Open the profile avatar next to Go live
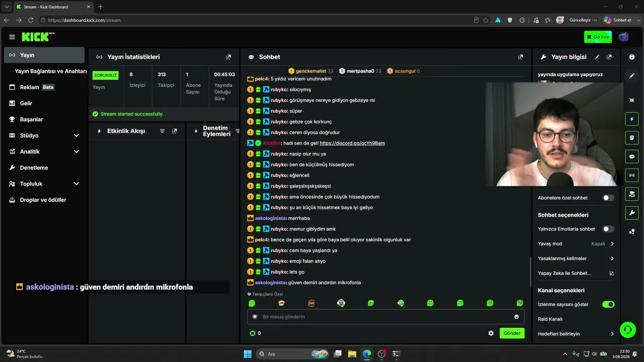 point(624,37)
